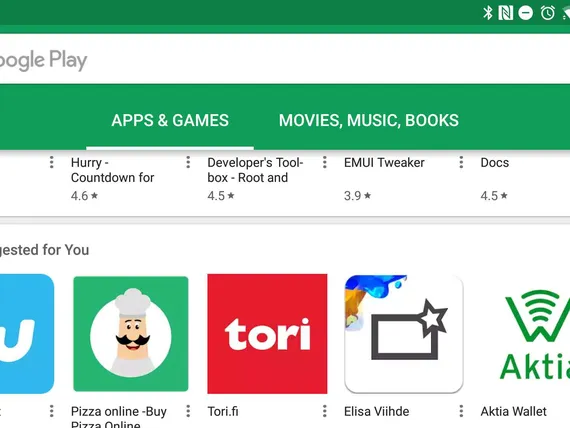This screenshot has width=570, height=428.
Task: Open the Docs app title
Action: 495,163
